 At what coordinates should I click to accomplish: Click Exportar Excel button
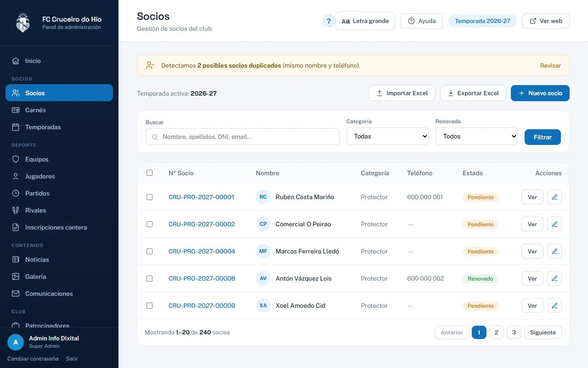(473, 93)
